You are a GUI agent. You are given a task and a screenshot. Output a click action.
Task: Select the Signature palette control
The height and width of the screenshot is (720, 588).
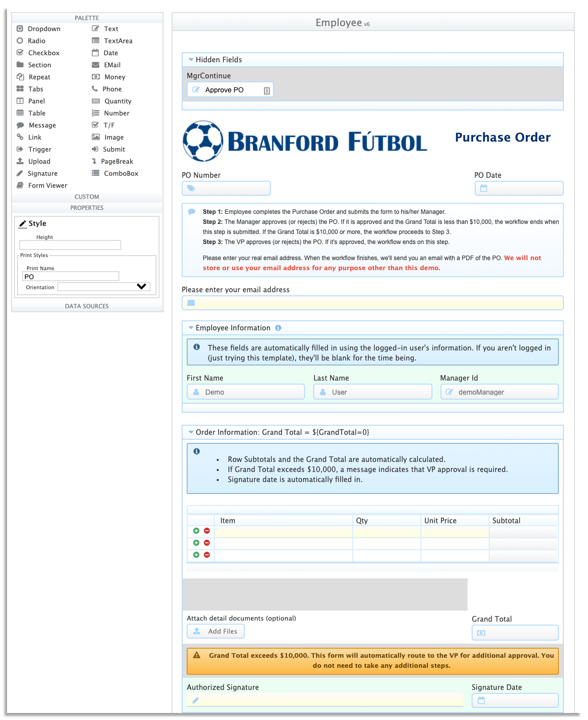(37, 173)
